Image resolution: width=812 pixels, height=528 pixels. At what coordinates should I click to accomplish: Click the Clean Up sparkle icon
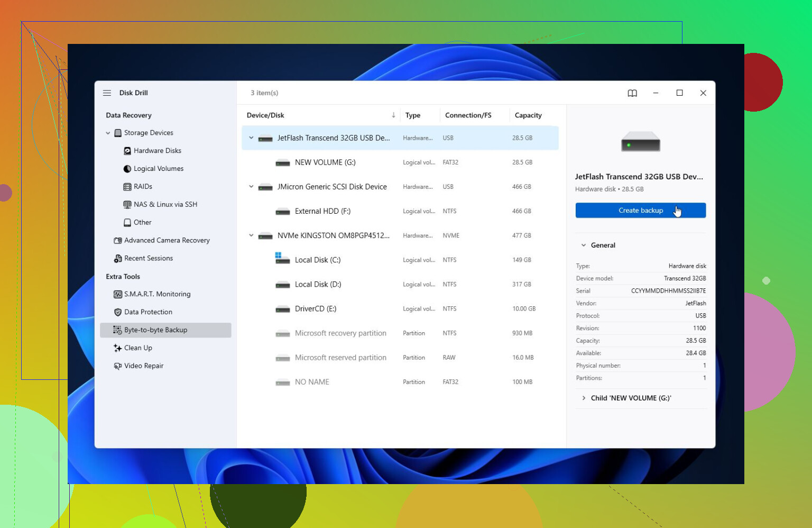tap(117, 348)
